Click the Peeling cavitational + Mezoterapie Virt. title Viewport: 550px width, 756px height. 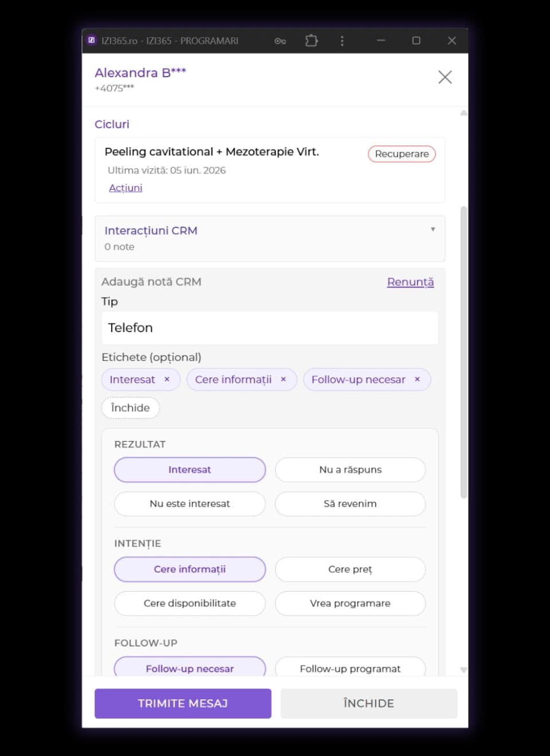(211, 152)
